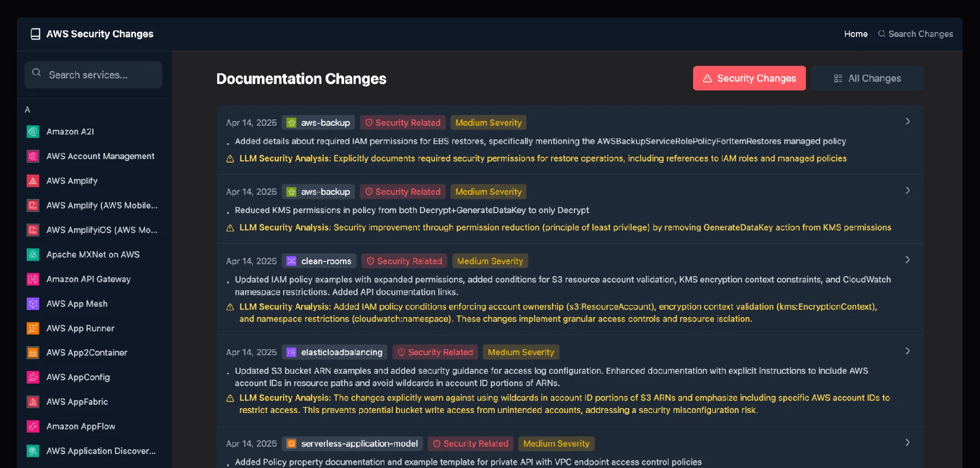Click the elasticloadbalancing service tag
Viewport: 980px width, 468px height.
[x=334, y=352]
